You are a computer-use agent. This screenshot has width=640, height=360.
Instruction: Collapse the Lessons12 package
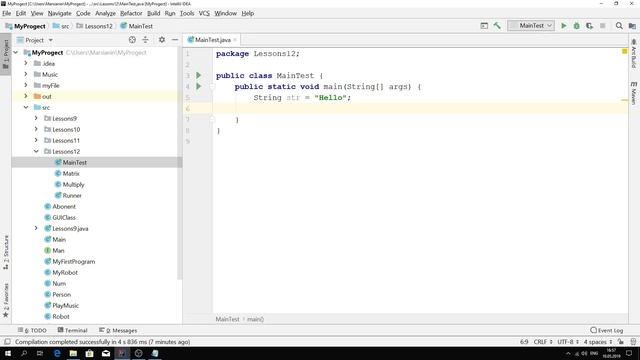[36, 151]
